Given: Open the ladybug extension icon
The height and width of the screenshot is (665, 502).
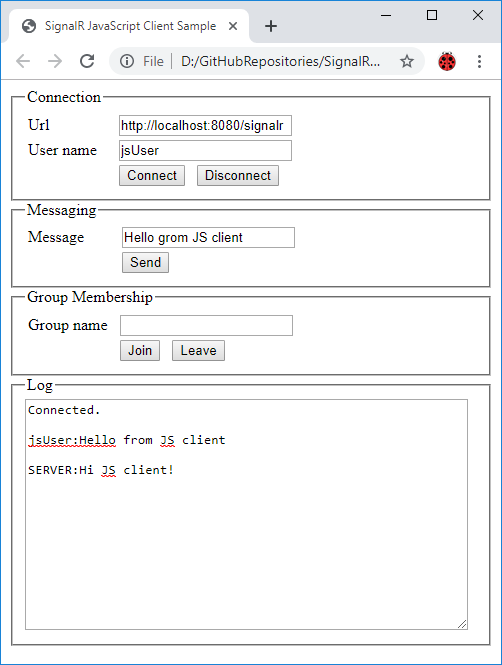Looking at the screenshot, I should pos(447,61).
